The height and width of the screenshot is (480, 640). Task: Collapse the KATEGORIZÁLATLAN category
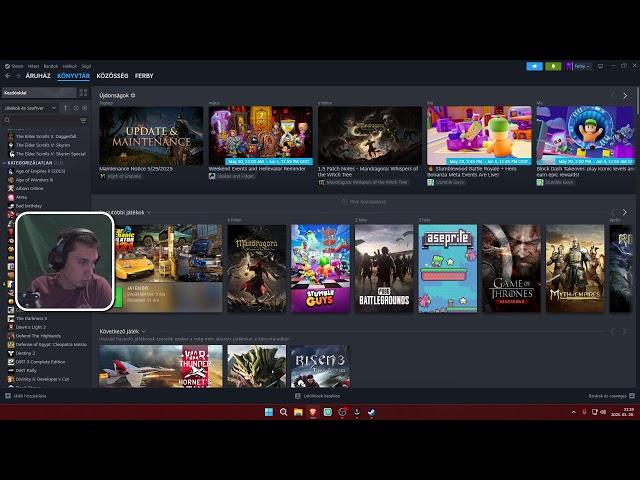(30, 162)
